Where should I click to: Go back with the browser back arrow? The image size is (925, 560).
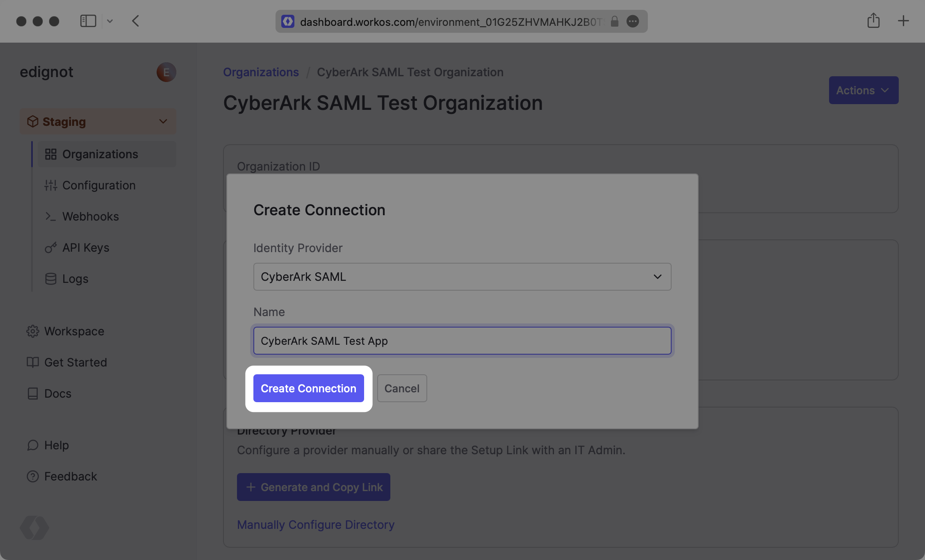(136, 21)
